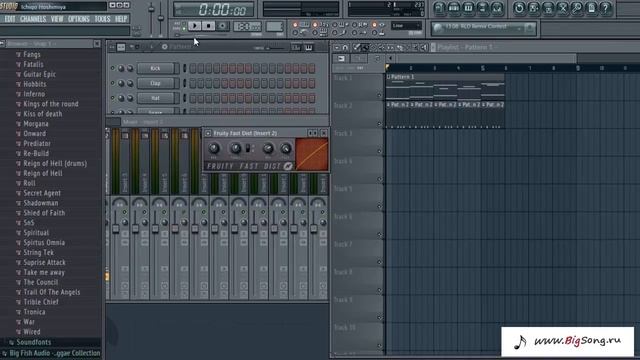Toggle the browser view shortcut icon
This screenshot has width=640, height=360.
click(482, 8)
